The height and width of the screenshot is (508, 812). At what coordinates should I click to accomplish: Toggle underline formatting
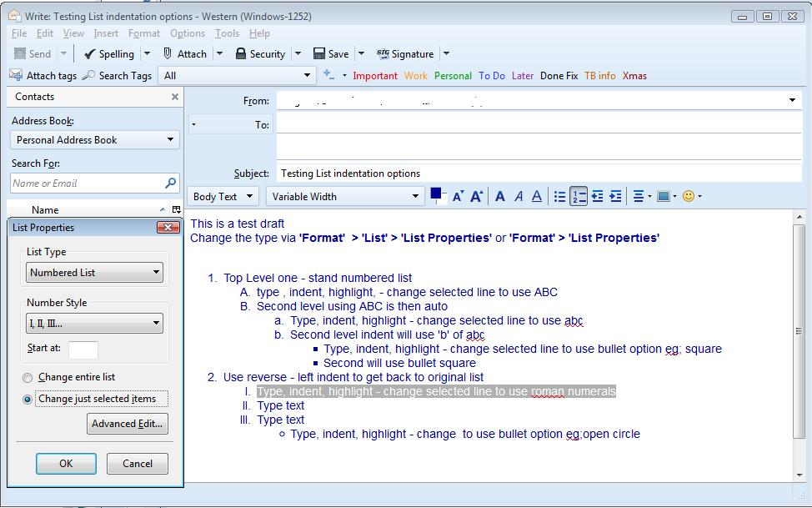click(537, 197)
